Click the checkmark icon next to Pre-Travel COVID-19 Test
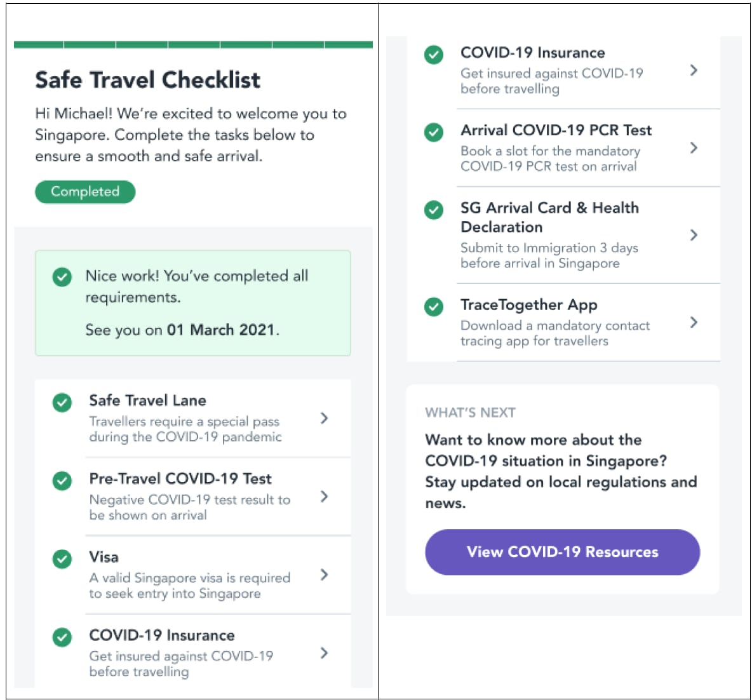The width and height of the screenshot is (752, 700). (62, 481)
